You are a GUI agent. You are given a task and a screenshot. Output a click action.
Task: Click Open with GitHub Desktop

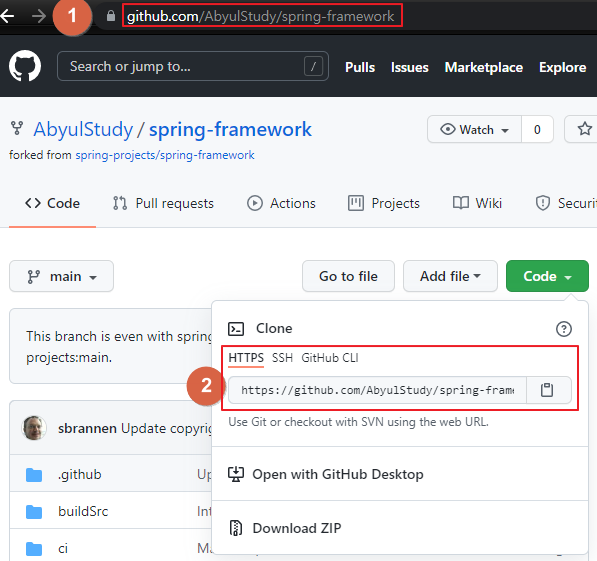(x=338, y=474)
